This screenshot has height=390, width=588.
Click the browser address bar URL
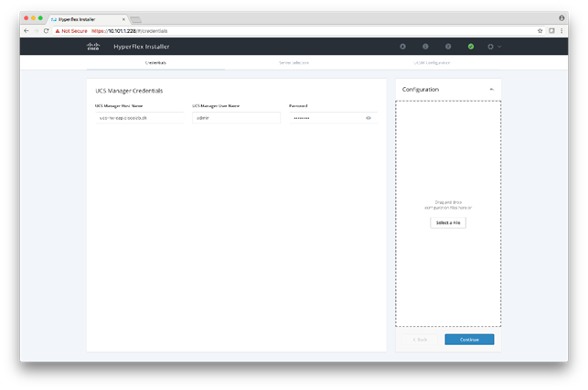pos(129,31)
